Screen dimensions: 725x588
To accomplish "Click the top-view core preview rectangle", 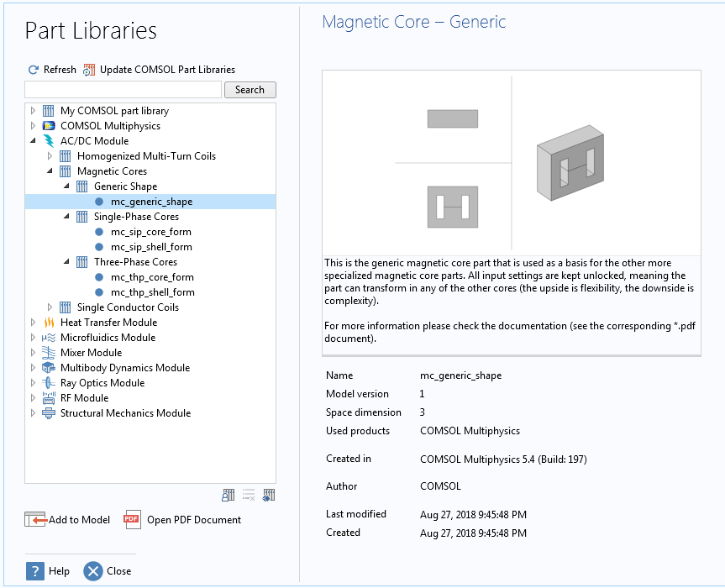I will pyautogui.click(x=453, y=118).
